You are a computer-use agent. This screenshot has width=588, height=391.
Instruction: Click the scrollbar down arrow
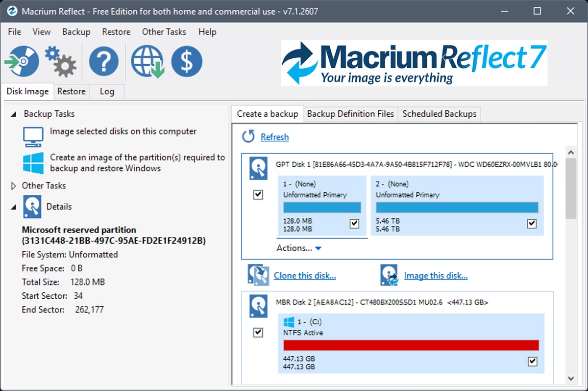click(x=570, y=378)
